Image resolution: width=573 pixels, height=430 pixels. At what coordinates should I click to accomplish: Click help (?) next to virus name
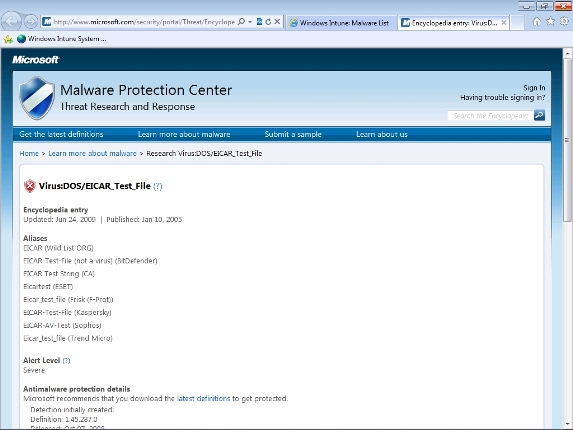(x=158, y=186)
